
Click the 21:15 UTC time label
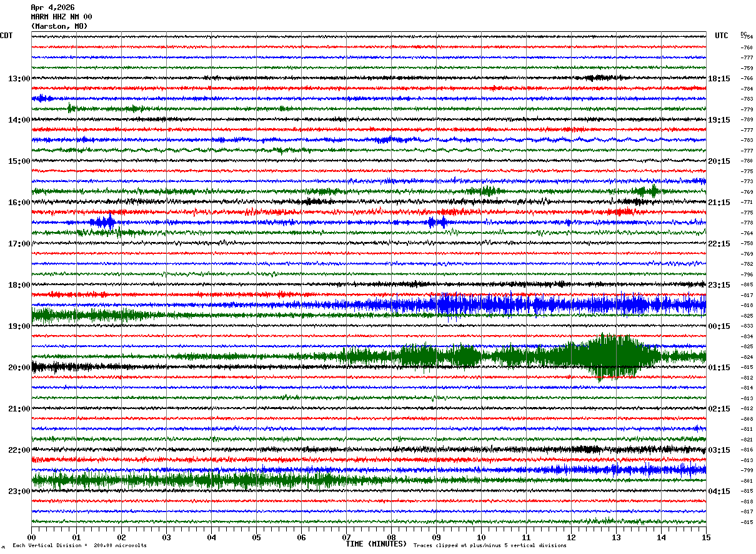point(719,203)
